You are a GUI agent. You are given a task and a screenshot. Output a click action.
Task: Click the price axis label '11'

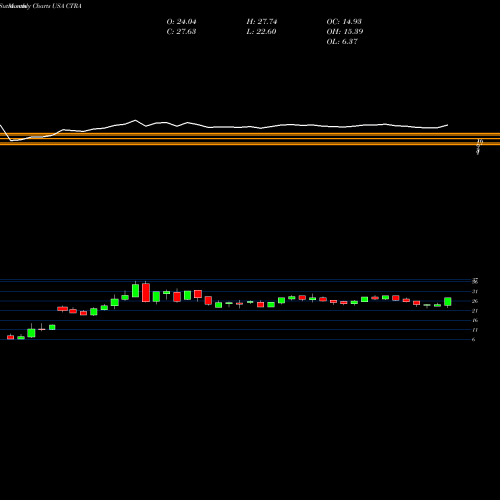pyautogui.click(x=475, y=330)
